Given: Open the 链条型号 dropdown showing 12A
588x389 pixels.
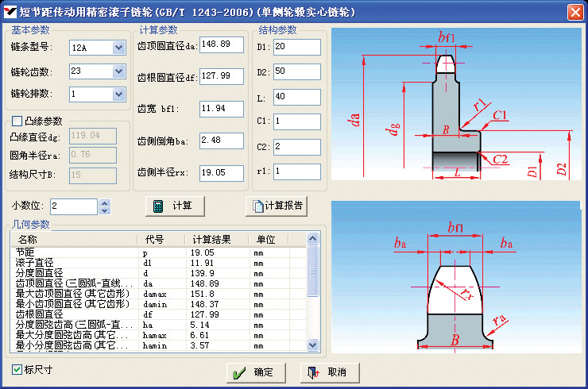Looking at the screenshot, I should coord(118,48).
